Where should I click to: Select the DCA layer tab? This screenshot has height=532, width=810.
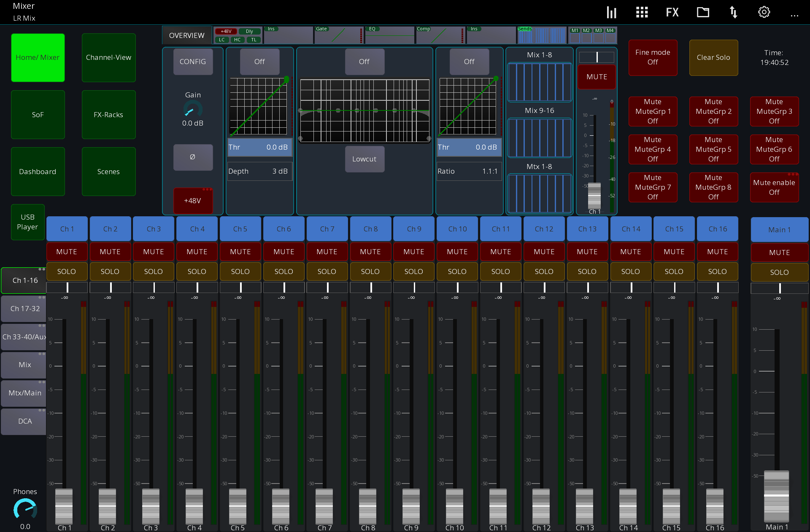tap(24, 422)
